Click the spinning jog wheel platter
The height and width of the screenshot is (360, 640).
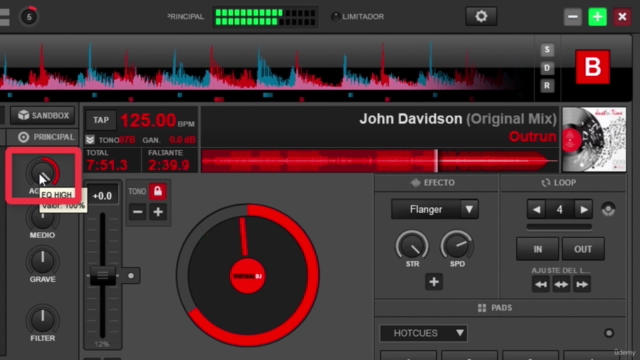coord(247,276)
